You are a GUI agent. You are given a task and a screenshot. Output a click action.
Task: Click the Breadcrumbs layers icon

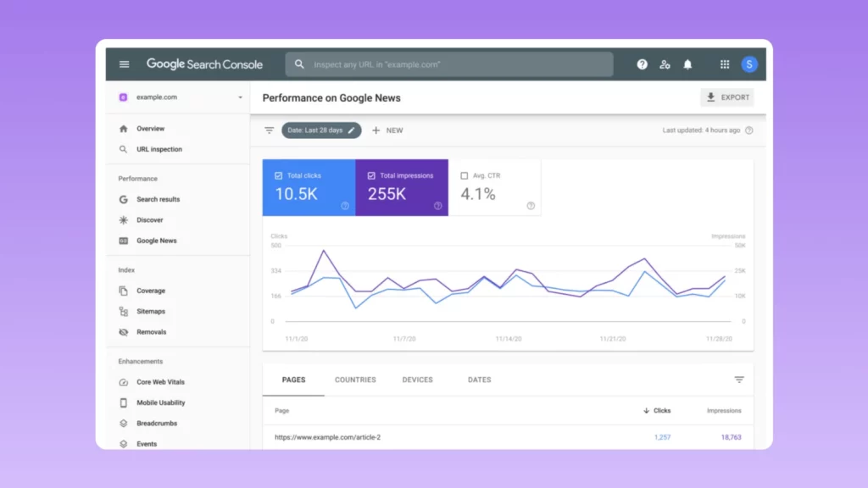point(123,424)
